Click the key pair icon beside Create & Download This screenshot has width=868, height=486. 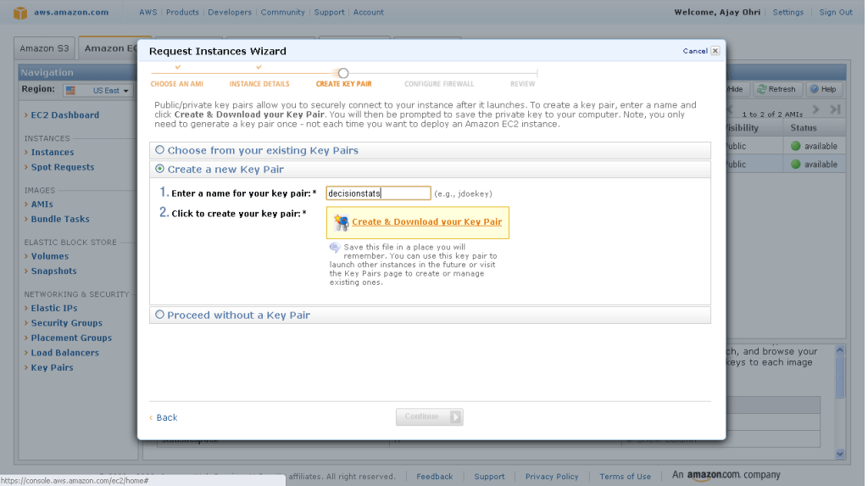pos(342,223)
